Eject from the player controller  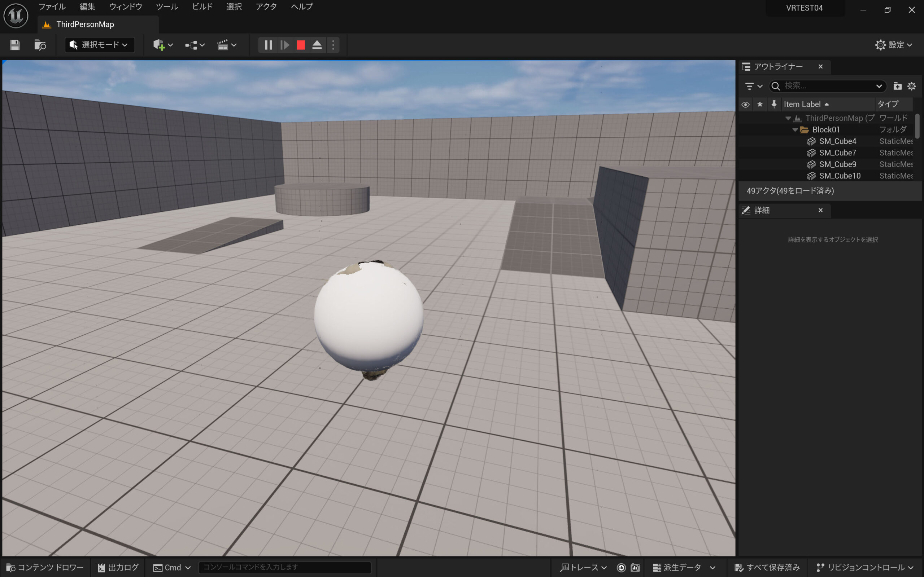[317, 45]
